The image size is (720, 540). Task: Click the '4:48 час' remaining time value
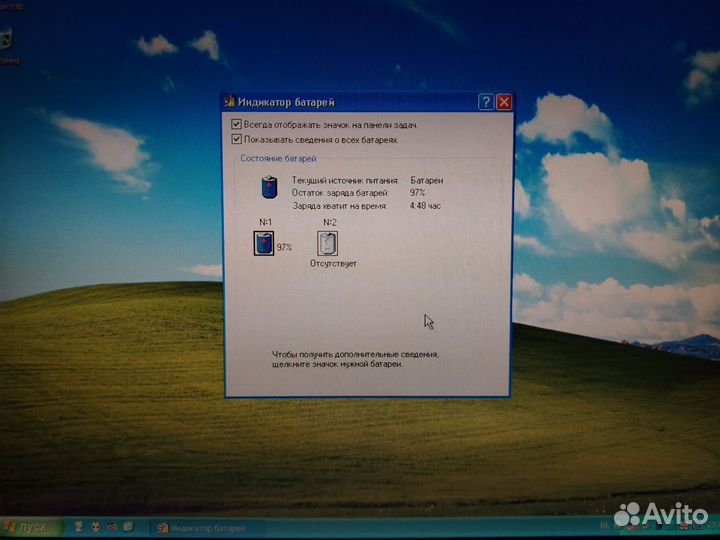point(425,205)
